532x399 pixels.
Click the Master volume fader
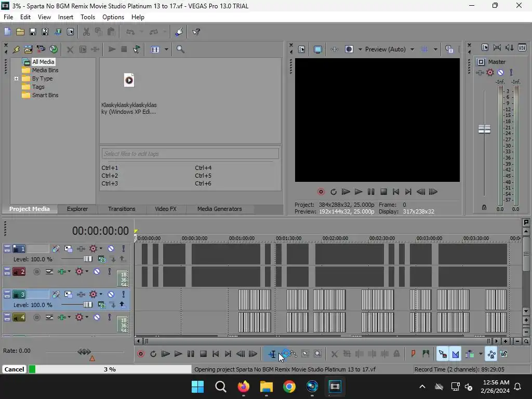(484, 129)
